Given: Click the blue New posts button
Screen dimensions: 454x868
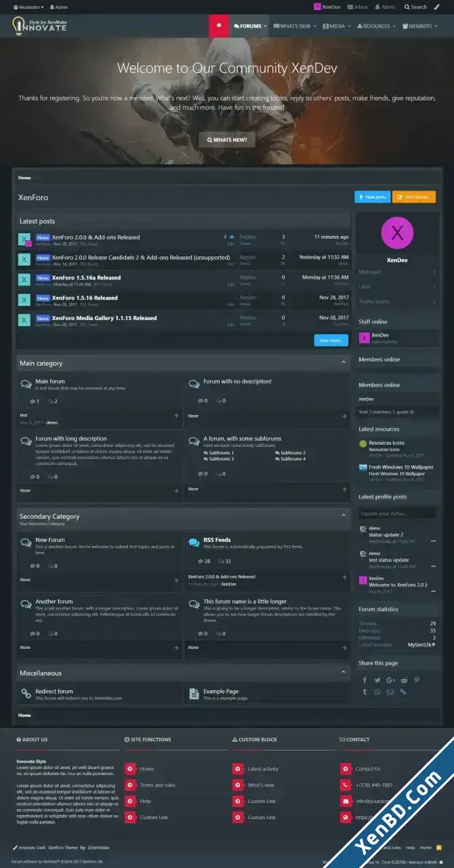Looking at the screenshot, I should click(372, 197).
